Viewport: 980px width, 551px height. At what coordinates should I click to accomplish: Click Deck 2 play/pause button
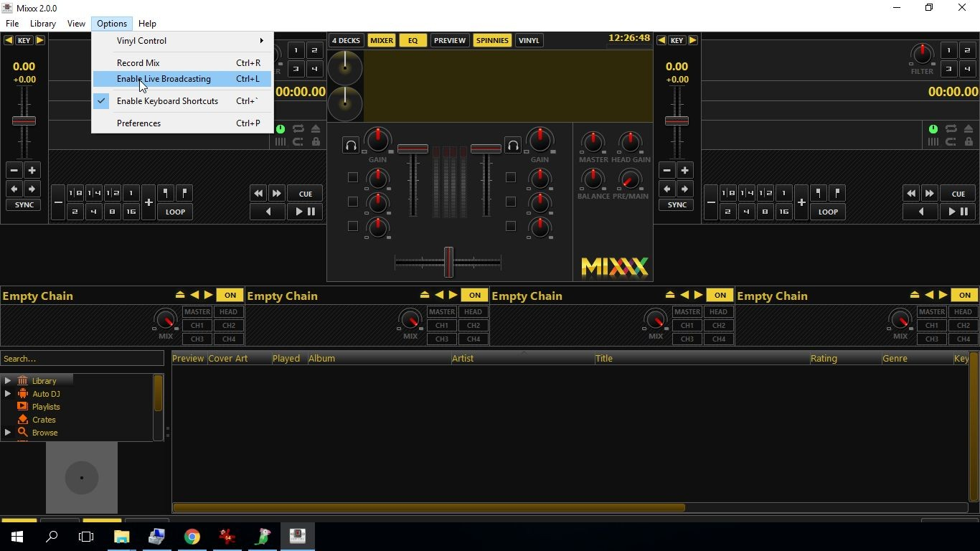point(958,212)
